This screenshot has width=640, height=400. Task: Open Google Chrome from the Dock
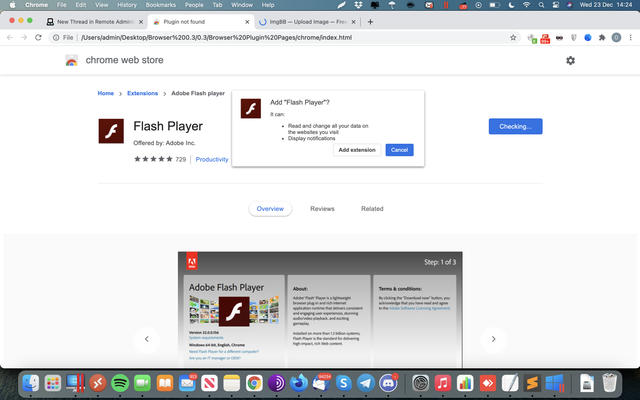tap(254, 383)
